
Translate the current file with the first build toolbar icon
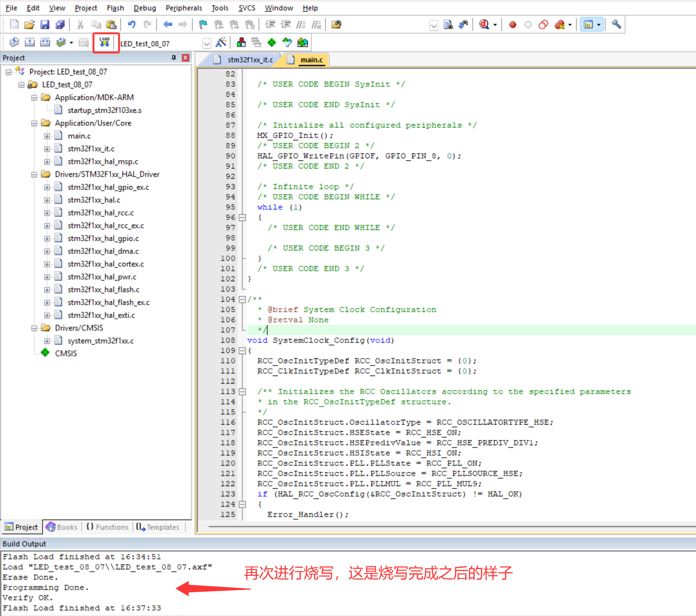[x=15, y=42]
